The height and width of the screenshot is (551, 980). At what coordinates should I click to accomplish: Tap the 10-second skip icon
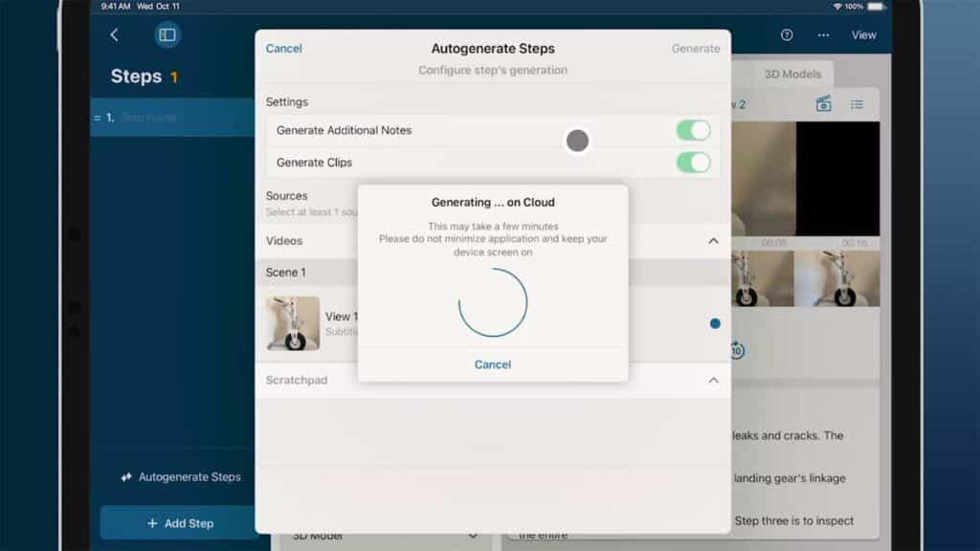(736, 350)
